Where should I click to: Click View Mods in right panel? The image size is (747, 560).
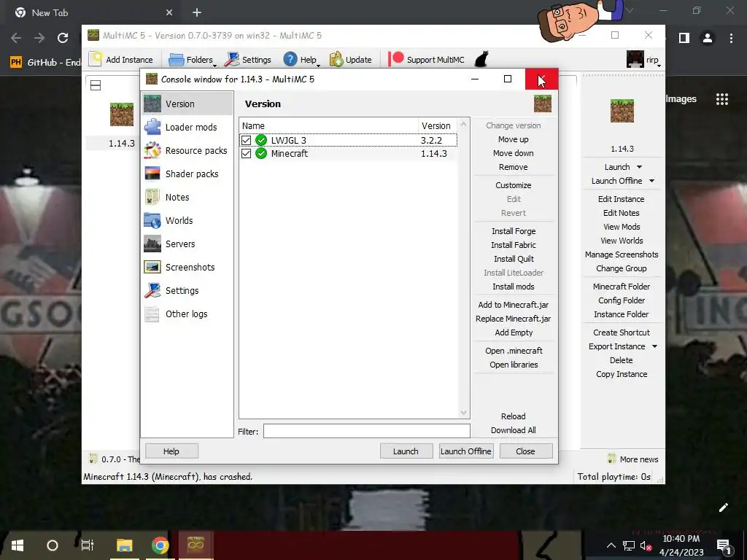point(622,227)
